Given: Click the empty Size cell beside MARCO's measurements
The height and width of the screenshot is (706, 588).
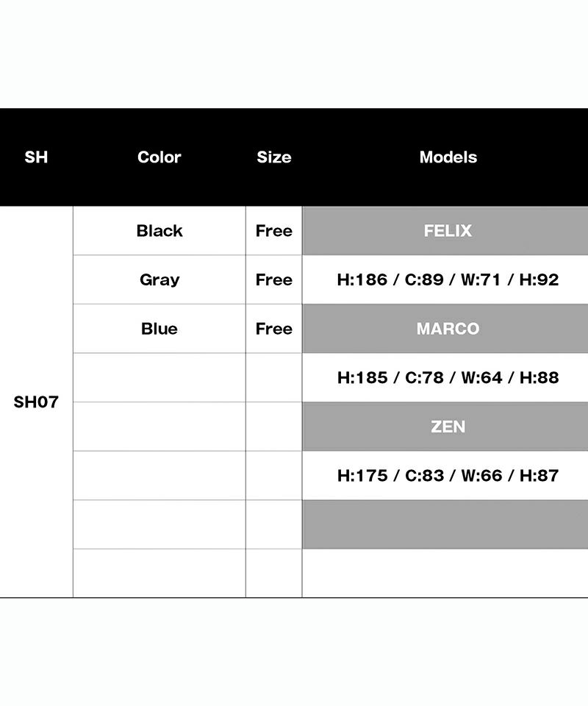Looking at the screenshot, I should [x=273, y=378].
